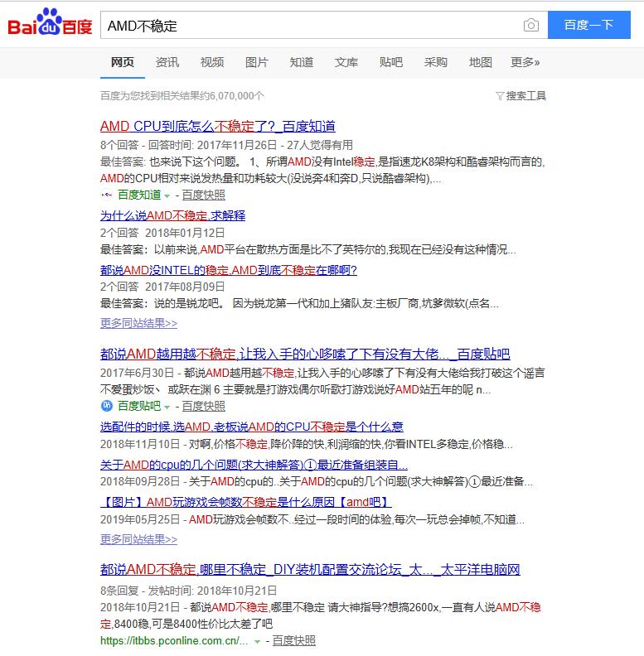The width and height of the screenshot is (644, 656).
Task: Open result 都说AMD不稳定,哪里不稳定 太平洋电脑网
Action: coord(310,569)
